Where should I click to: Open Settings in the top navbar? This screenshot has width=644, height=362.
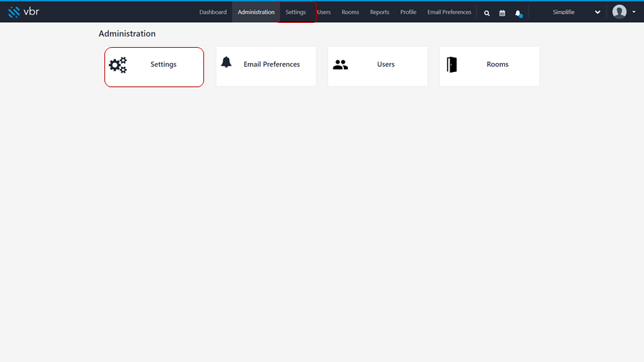click(x=296, y=12)
